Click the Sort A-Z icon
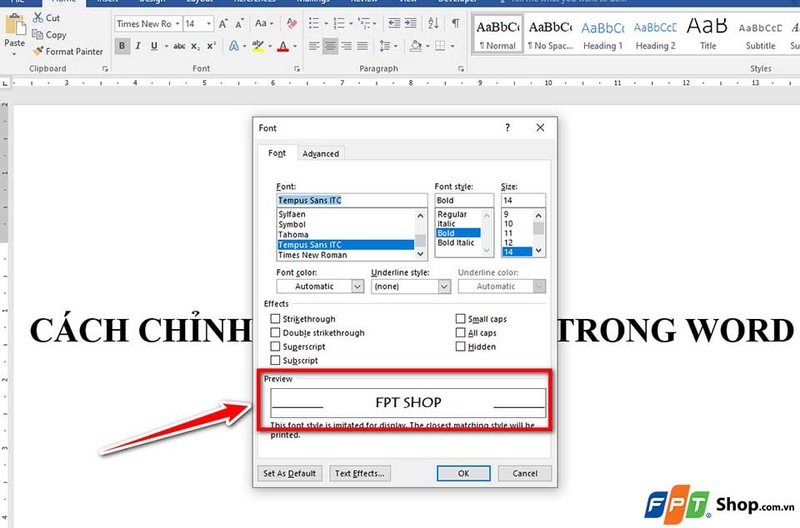The image size is (800, 528). click(433, 23)
